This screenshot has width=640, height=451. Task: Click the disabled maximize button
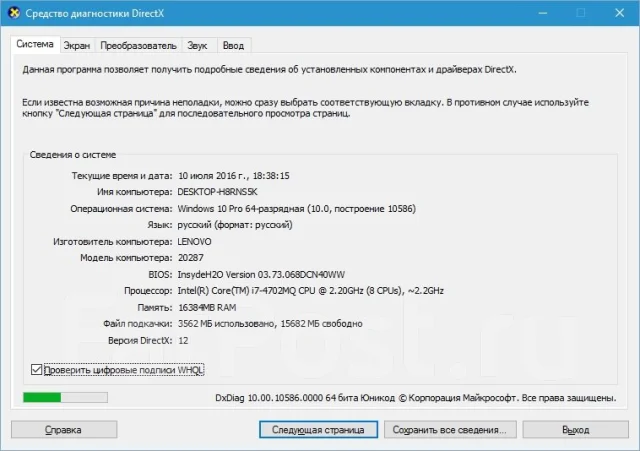(581, 13)
